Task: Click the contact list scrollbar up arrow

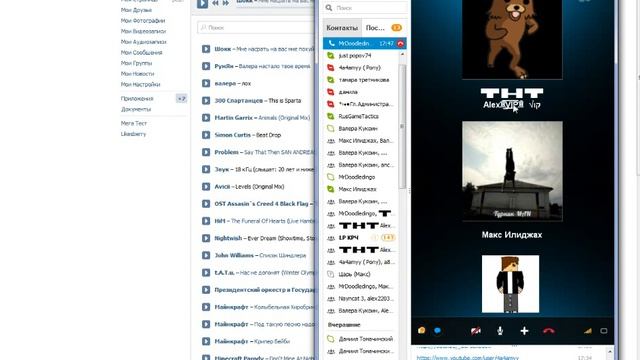Action: tap(402, 54)
